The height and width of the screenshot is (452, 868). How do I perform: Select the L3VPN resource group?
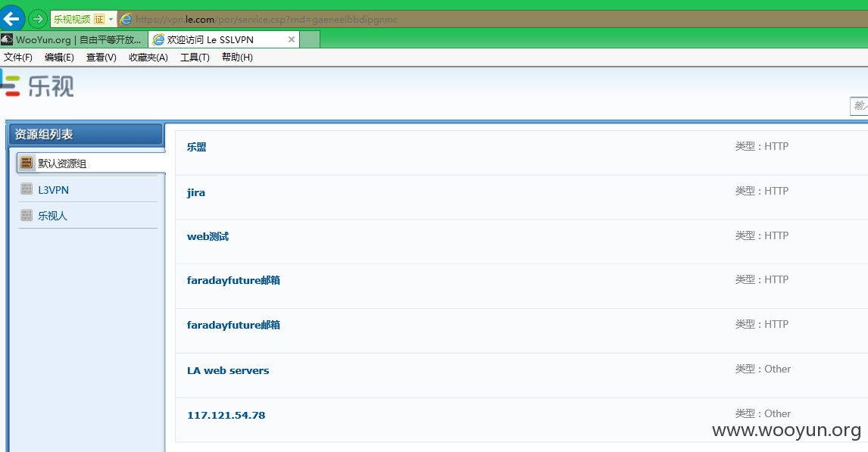(x=53, y=190)
